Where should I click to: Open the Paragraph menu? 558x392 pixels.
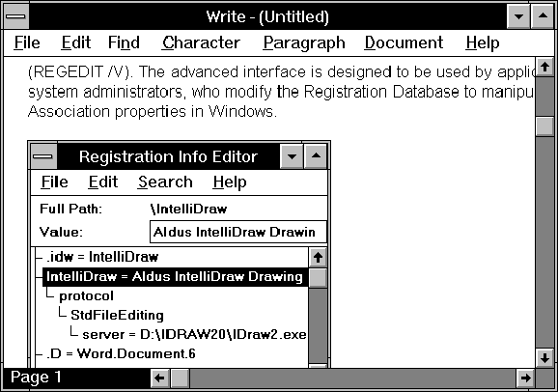[x=304, y=42]
